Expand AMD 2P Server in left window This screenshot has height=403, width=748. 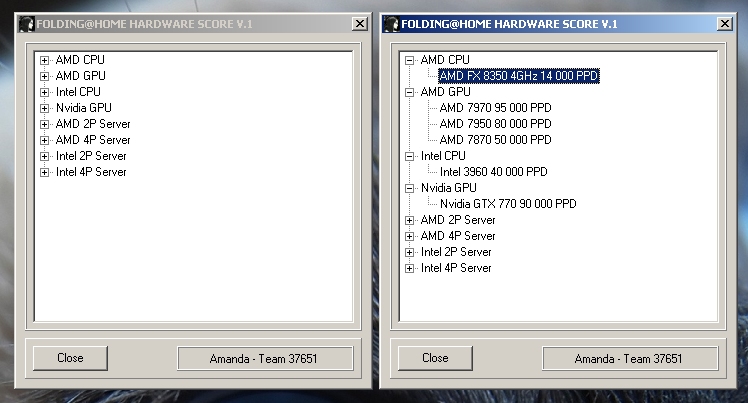click(x=44, y=124)
